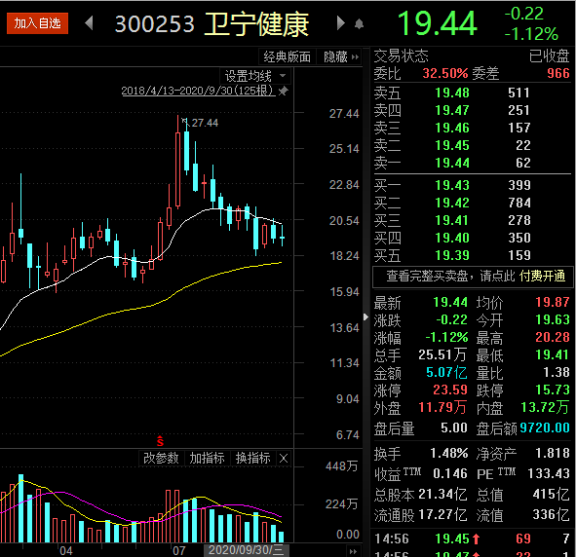576x558 pixels.
Task: Select the 2020/09/30 date marker on timeline
Action: point(246,550)
